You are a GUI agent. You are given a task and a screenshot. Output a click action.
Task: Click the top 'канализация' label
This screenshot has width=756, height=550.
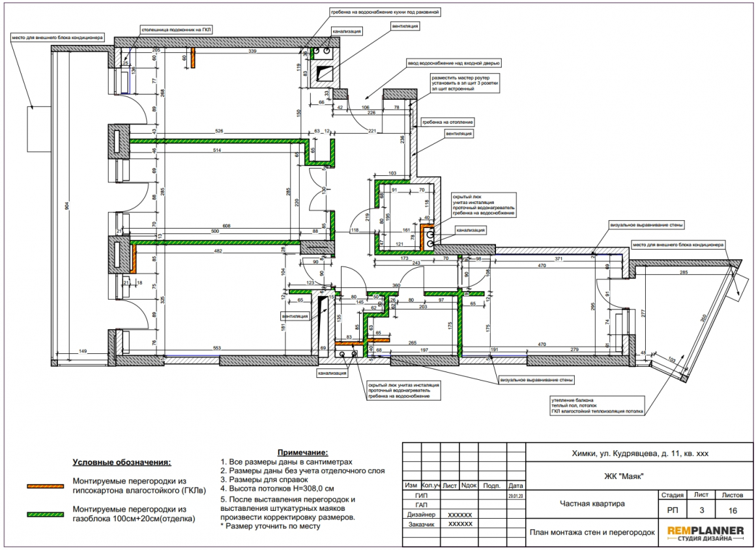[347, 31]
